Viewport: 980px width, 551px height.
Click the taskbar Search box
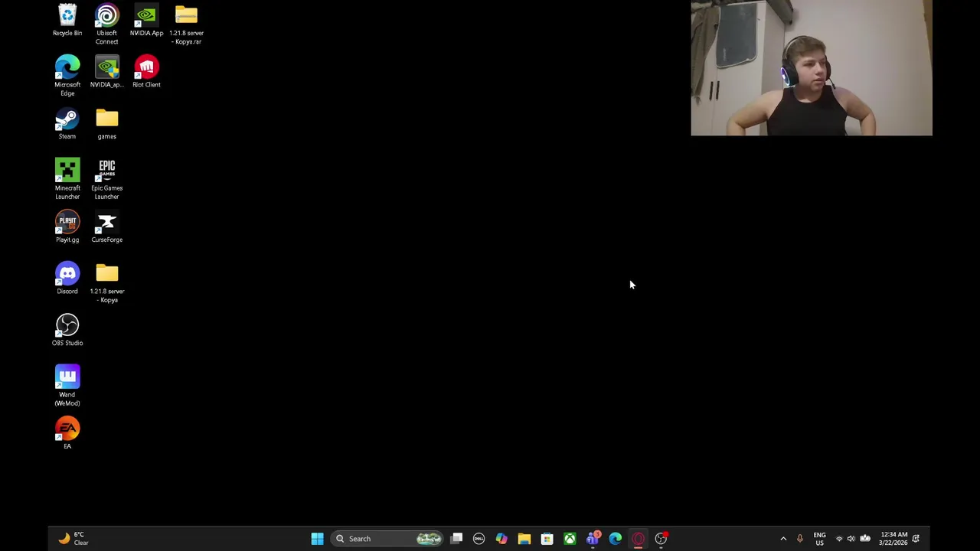388,539
